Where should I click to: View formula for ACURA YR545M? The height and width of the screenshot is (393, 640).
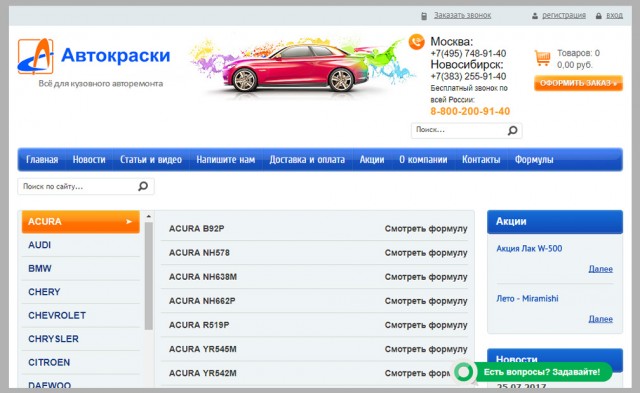(x=426, y=349)
